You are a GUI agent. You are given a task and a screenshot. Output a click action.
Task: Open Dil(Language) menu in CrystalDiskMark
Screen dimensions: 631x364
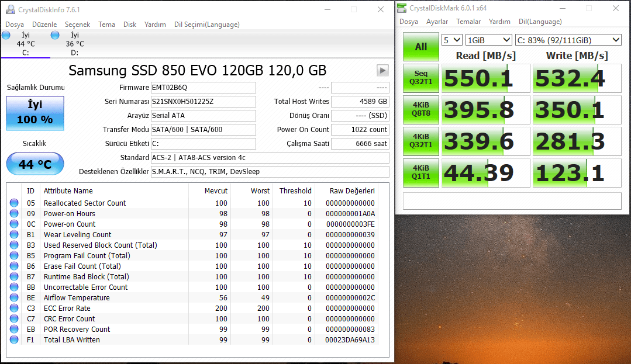[540, 22]
